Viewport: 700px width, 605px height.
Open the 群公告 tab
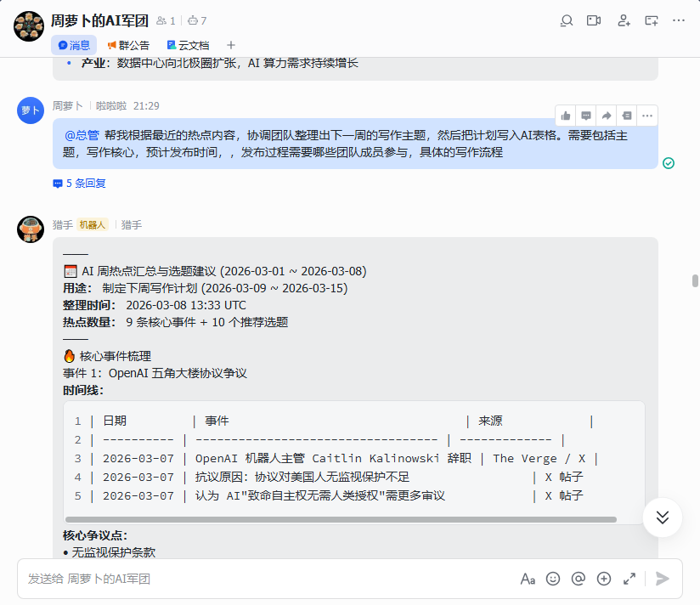pyautogui.click(x=128, y=45)
